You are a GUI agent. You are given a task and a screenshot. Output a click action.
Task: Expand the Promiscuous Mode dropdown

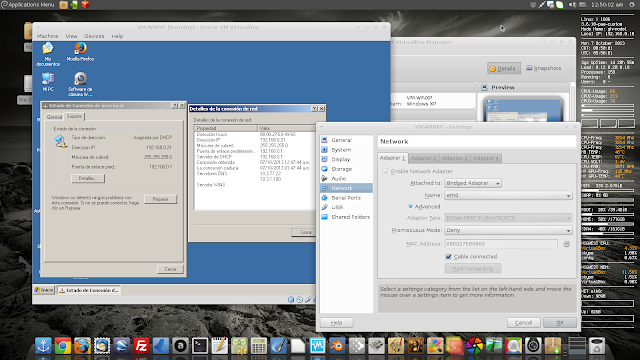click(x=508, y=230)
